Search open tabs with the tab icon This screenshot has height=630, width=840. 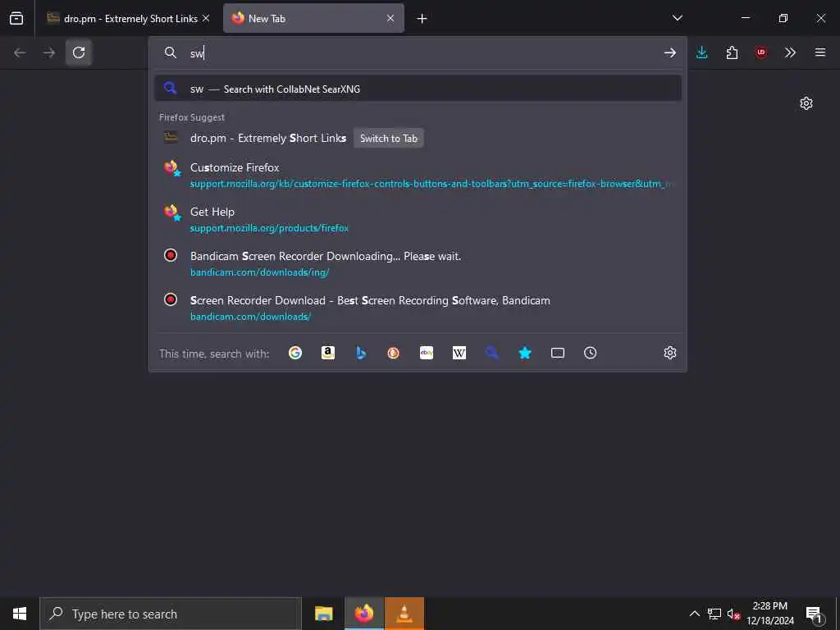(558, 353)
